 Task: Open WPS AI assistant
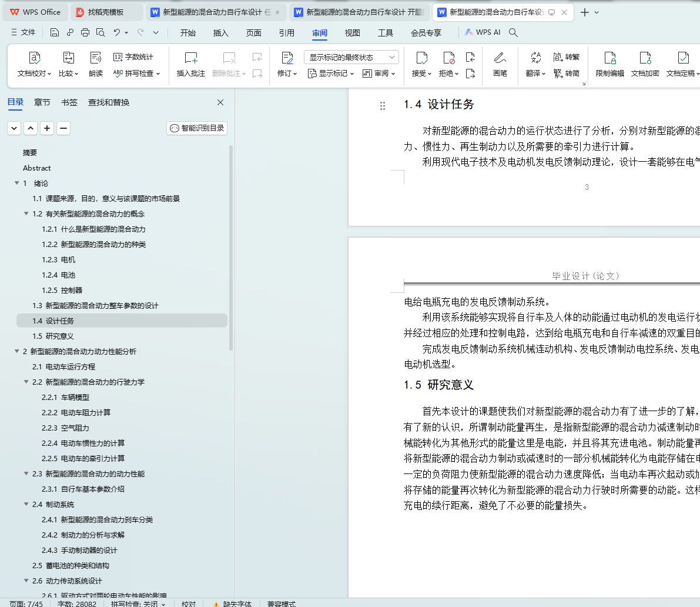(483, 32)
